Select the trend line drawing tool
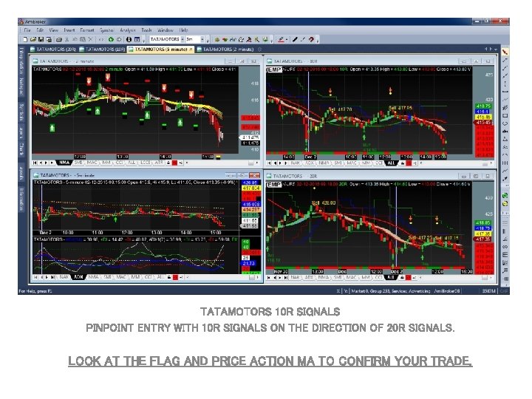Viewport: 532px width, 399px height. point(505,60)
